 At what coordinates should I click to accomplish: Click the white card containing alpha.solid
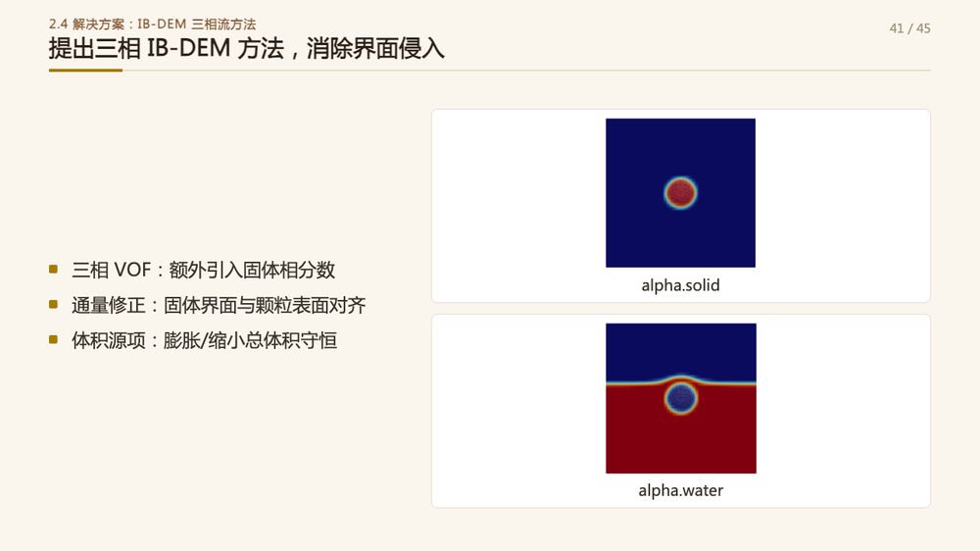tap(681, 206)
